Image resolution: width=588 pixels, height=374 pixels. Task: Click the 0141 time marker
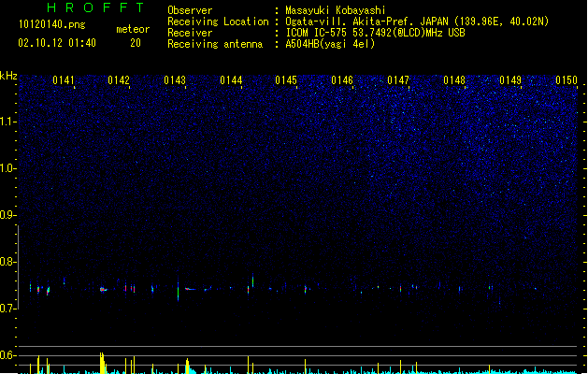64,80
